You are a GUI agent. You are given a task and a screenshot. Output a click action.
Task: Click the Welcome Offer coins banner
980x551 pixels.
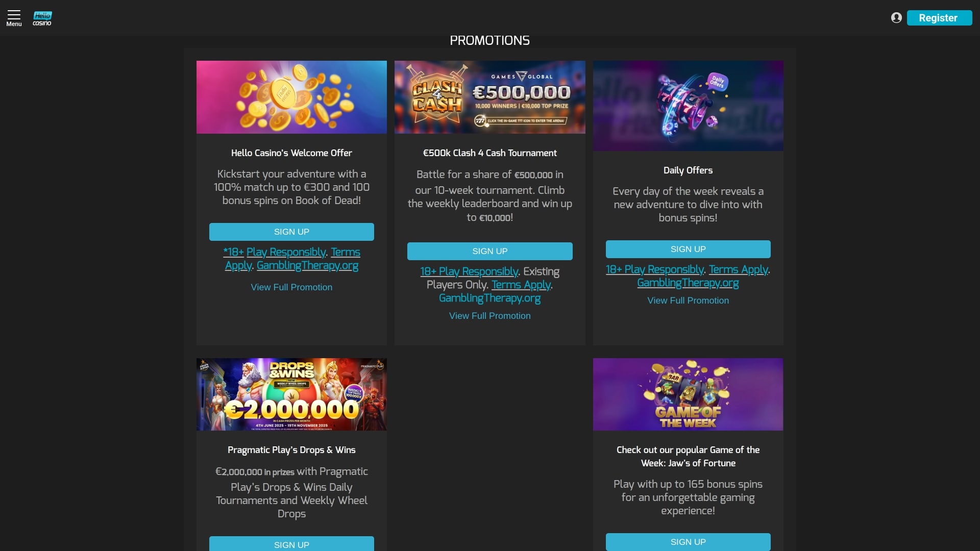click(x=291, y=96)
